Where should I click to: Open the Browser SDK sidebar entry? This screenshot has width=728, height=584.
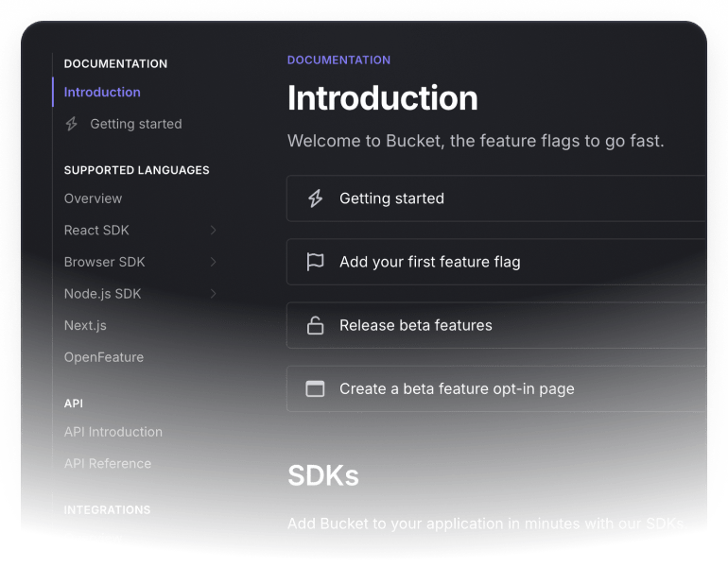[x=104, y=262]
